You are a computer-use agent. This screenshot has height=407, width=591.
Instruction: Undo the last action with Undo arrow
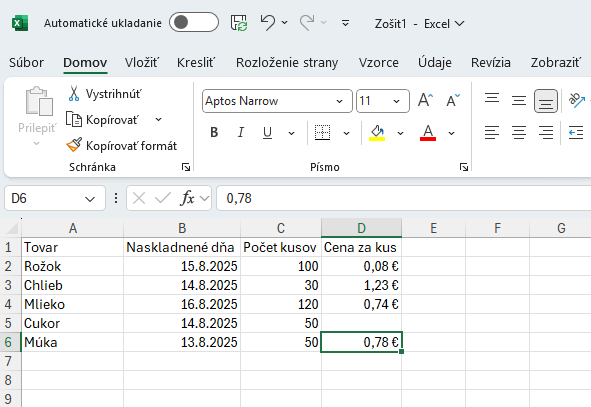click(268, 23)
